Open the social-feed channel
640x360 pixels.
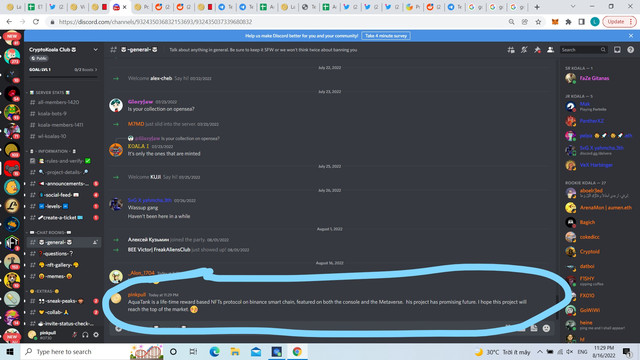click(63, 195)
